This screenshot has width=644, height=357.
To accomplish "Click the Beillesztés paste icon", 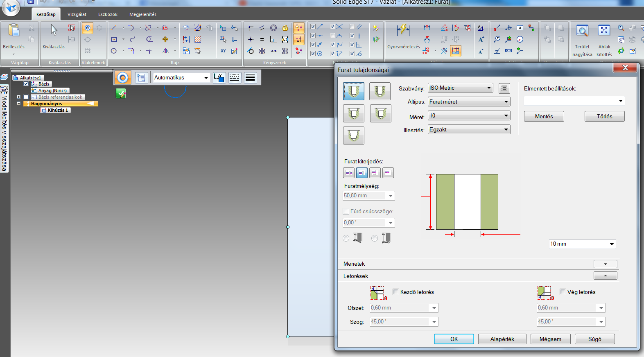I will (x=14, y=30).
